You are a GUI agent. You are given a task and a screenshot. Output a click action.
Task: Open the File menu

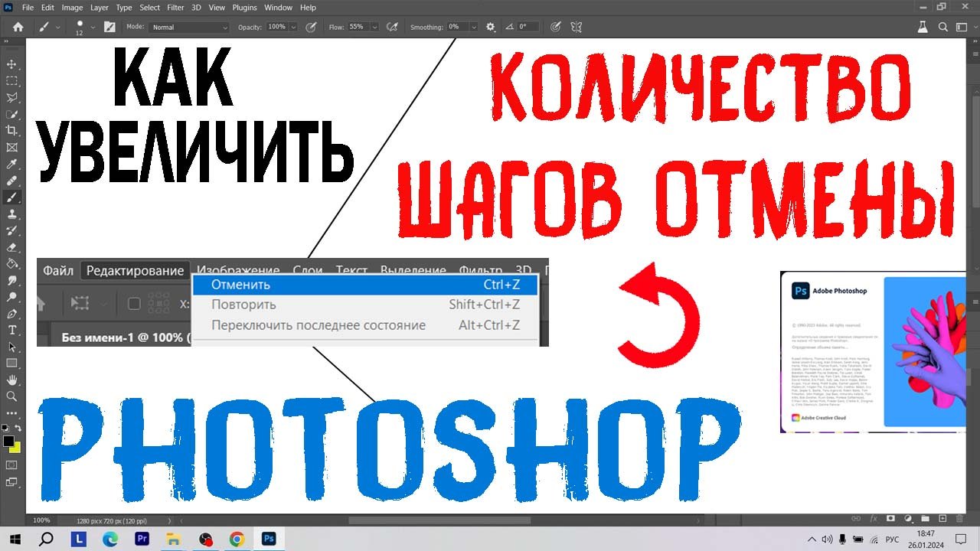click(28, 7)
